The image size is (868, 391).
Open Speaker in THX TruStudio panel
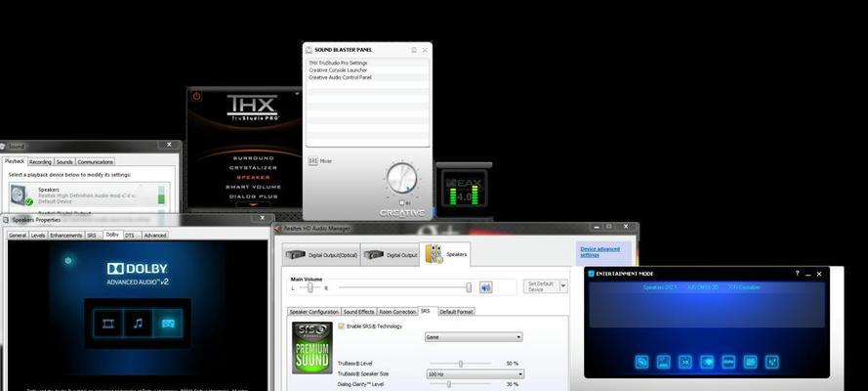[x=253, y=177]
